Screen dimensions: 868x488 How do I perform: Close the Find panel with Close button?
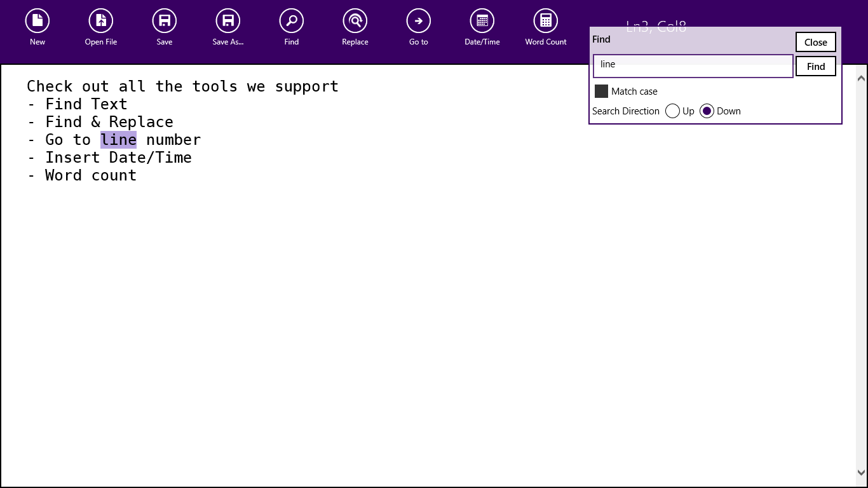tap(815, 43)
